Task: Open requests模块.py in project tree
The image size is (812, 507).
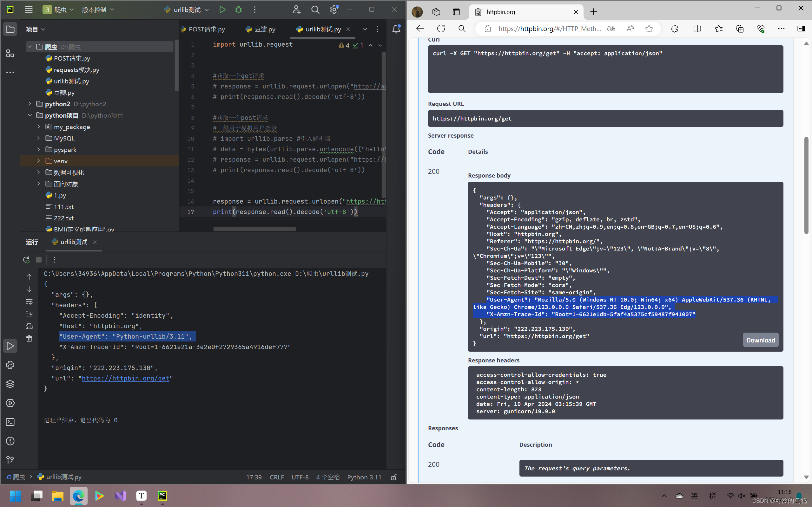Action: click(76, 70)
